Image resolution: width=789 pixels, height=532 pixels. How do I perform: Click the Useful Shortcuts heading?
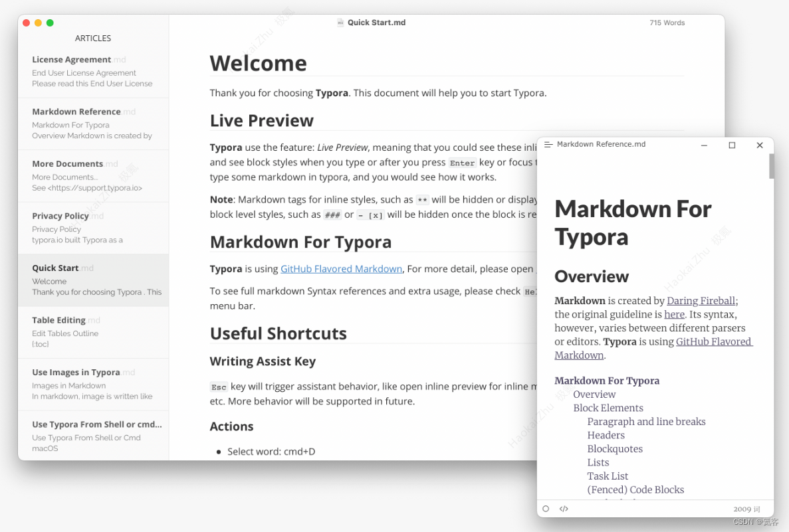(279, 333)
